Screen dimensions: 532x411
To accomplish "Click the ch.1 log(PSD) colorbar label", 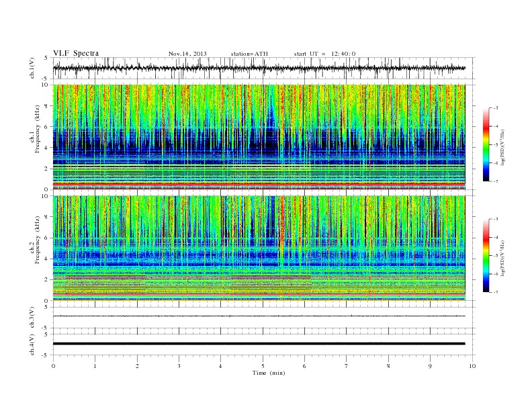I will pos(503,148).
